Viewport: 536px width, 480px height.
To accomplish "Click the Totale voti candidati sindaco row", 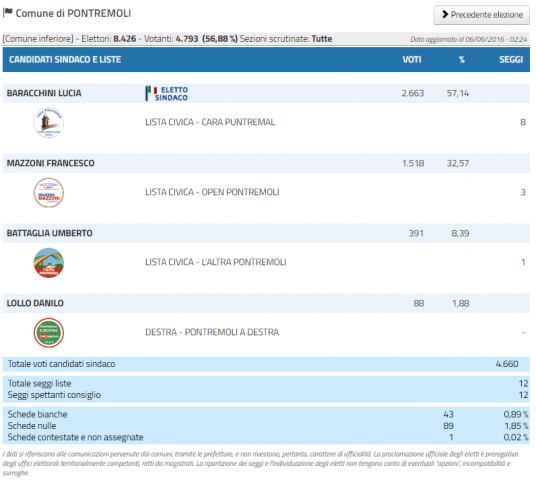I will [266, 364].
